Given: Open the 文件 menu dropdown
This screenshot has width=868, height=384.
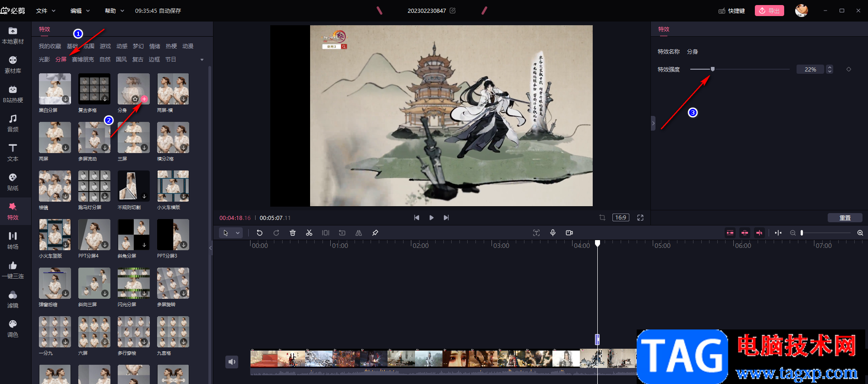Looking at the screenshot, I should (45, 11).
